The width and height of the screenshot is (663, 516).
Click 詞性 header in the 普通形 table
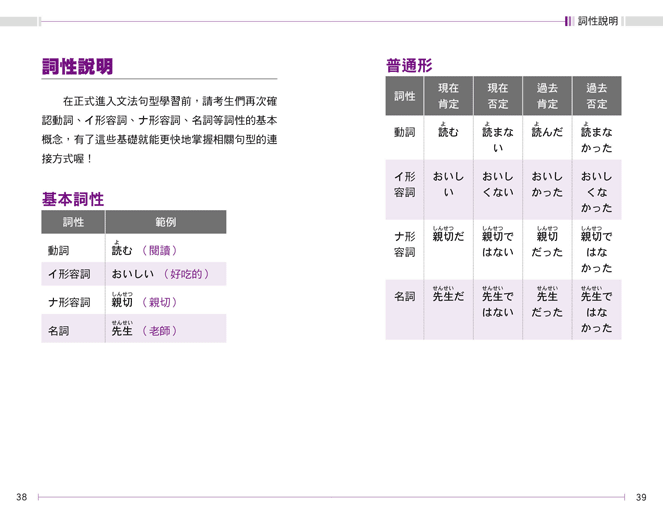404,96
